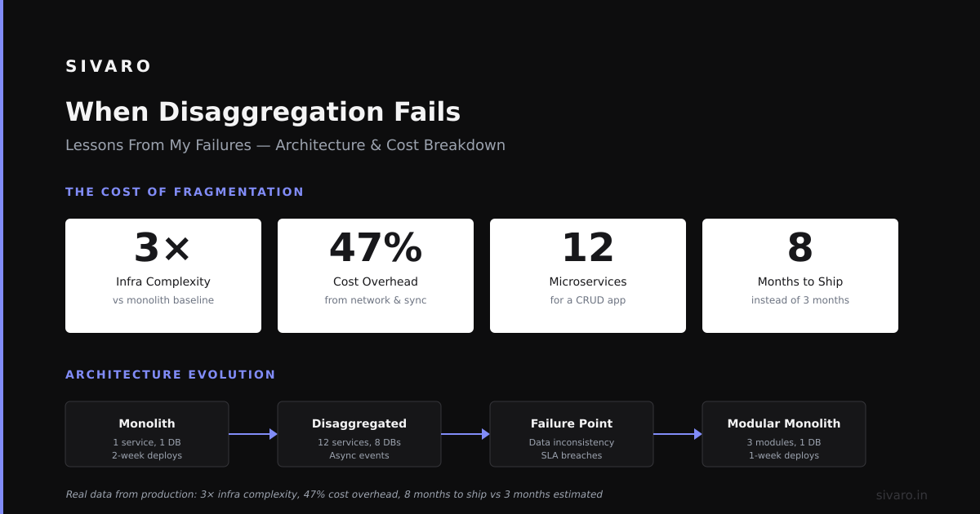This screenshot has width=980, height=514.
Task: Click the Modular Monolith box
Action: pyautogui.click(x=784, y=434)
